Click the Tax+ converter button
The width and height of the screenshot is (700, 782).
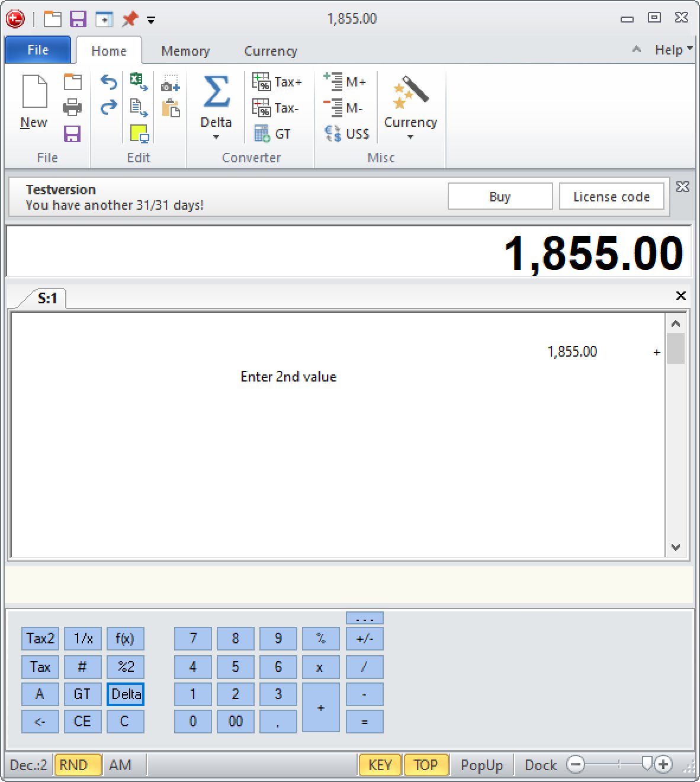[x=277, y=82]
